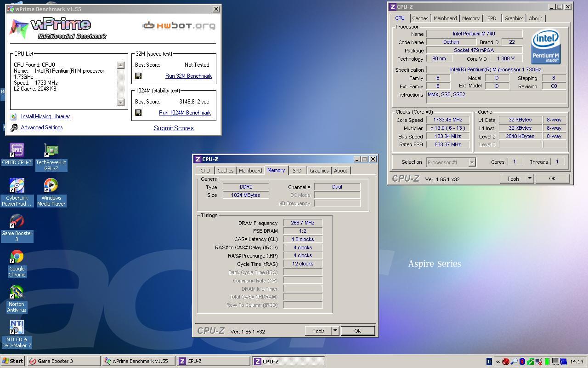The width and height of the screenshot is (588, 368).
Task: Click the system clock showing 14.14
Action: pos(577,362)
